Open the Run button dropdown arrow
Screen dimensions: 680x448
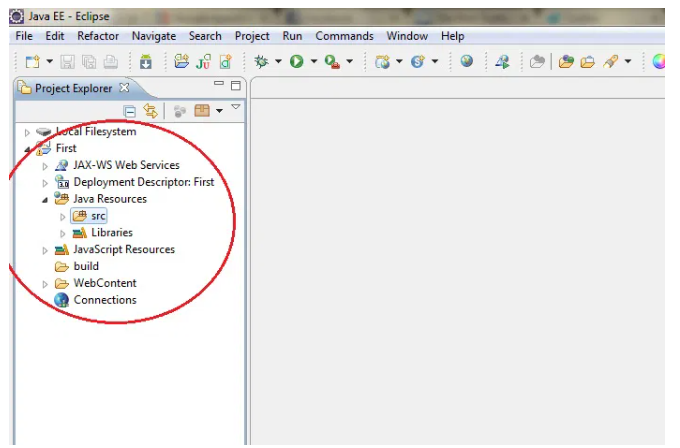313,62
